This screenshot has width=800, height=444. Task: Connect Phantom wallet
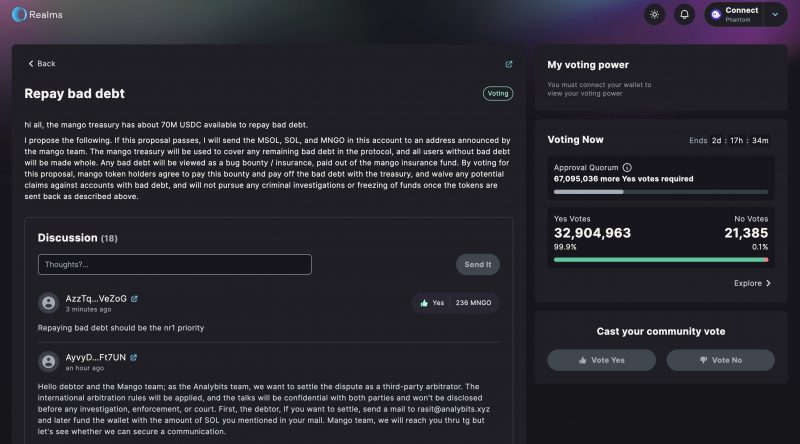[x=735, y=15]
